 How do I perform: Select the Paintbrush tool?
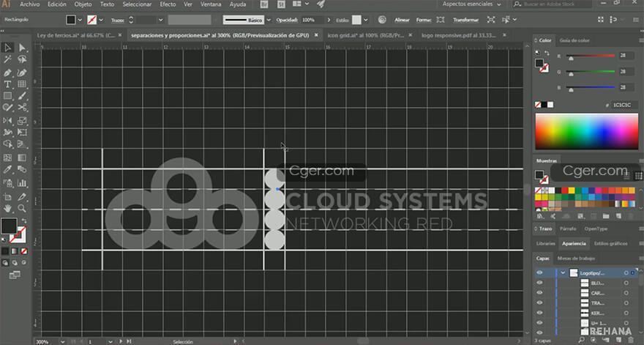pos(22,96)
